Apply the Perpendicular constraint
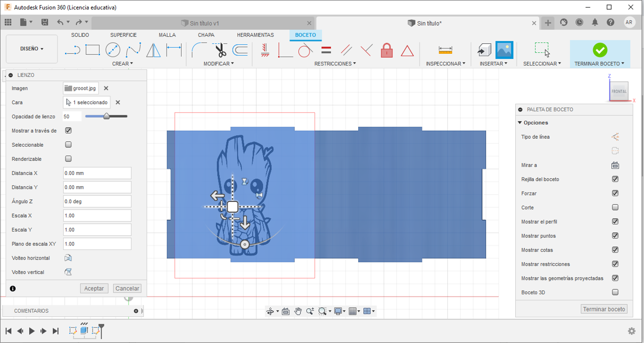This screenshot has height=343, width=644. [366, 50]
